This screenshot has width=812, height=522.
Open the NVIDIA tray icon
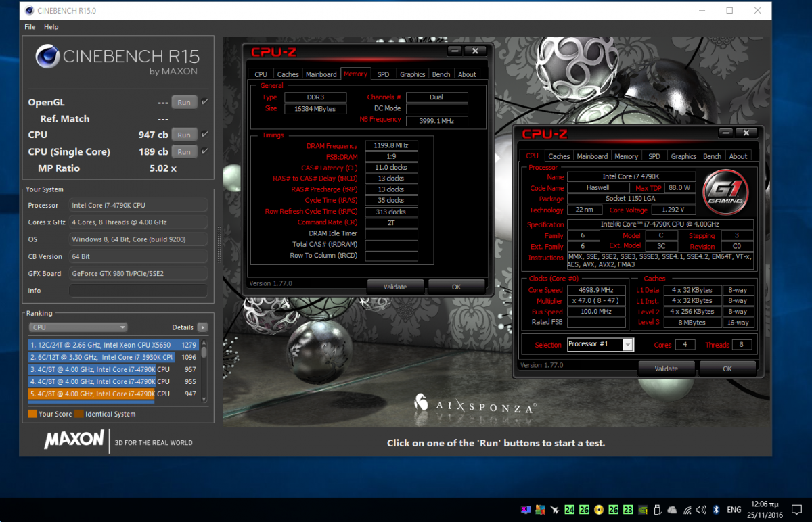click(x=643, y=510)
